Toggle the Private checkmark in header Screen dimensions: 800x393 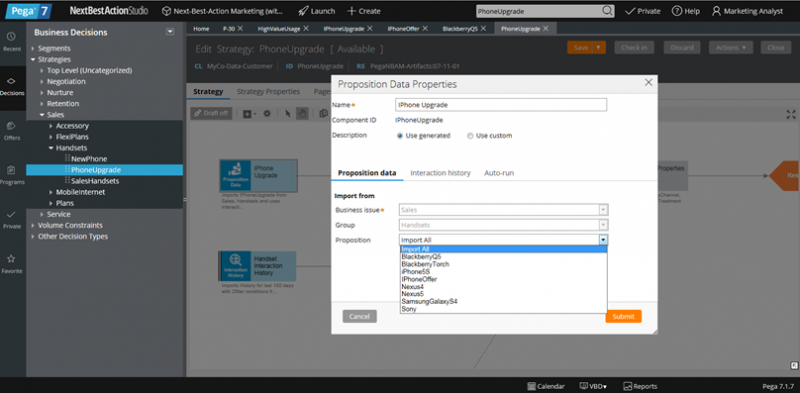(642, 11)
